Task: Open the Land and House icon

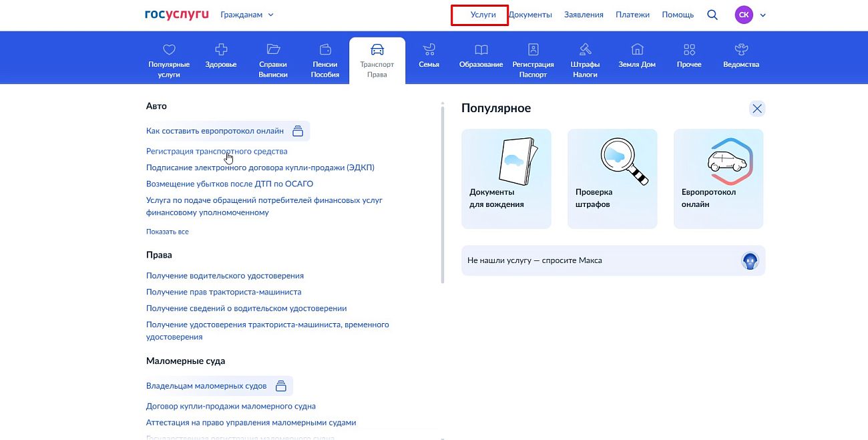Action: tap(638, 49)
